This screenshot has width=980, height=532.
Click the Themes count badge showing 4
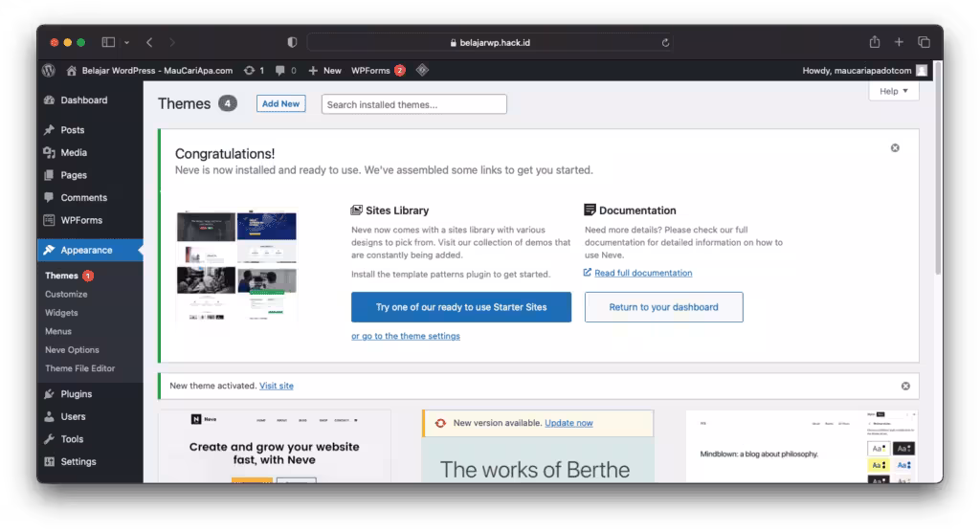(x=228, y=103)
